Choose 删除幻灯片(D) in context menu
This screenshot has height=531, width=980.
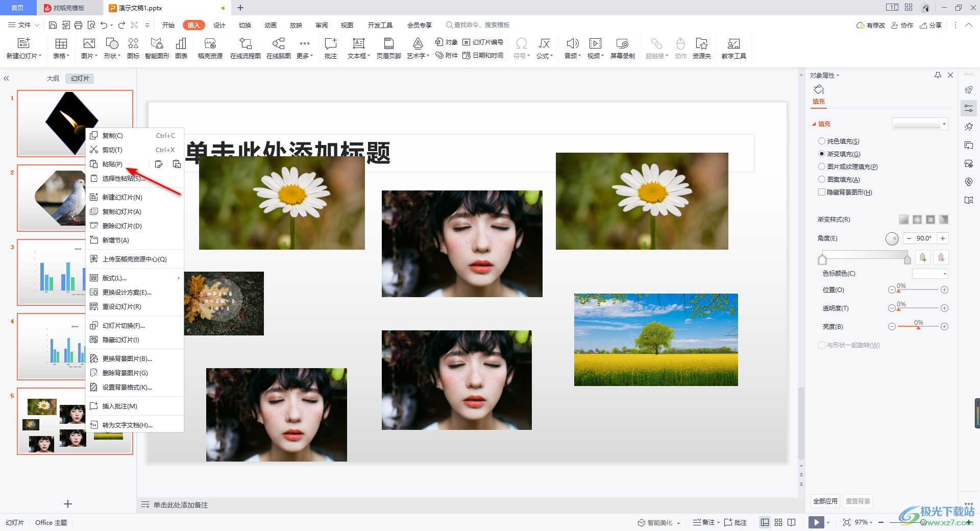click(135, 226)
